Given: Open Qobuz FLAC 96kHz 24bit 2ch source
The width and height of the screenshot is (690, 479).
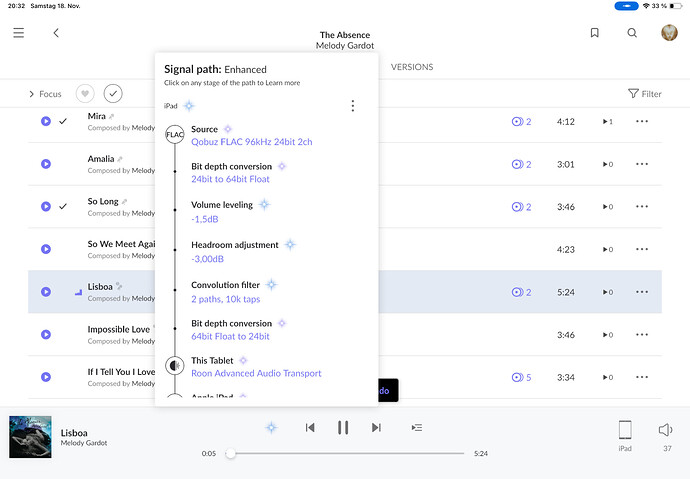Looking at the screenshot, I should 252,142.
